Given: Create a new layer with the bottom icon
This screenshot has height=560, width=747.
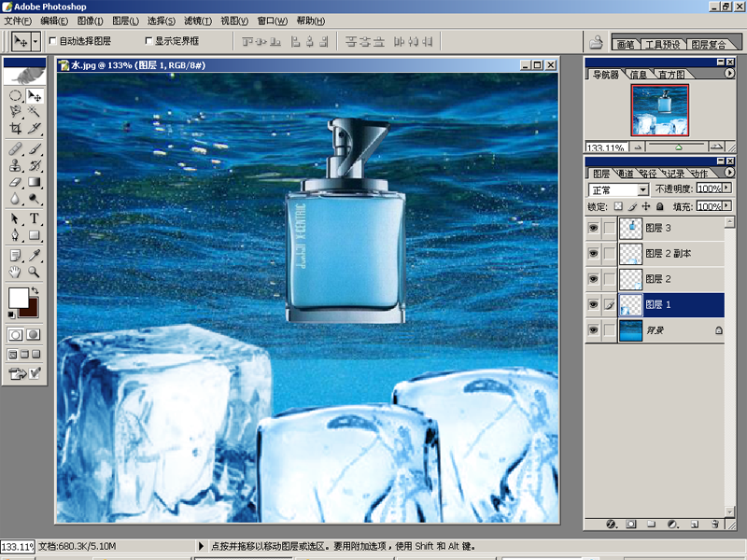Looking at the screenshot, I should point(695,525).
